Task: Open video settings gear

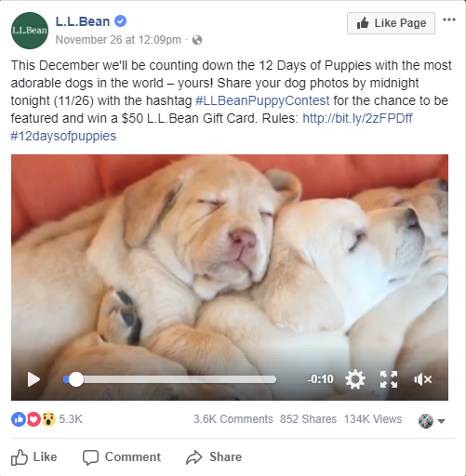Action: coord(355,379)
